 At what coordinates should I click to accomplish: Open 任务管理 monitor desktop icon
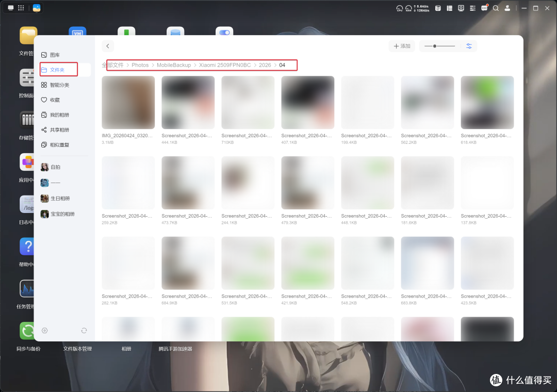(27, 288)
